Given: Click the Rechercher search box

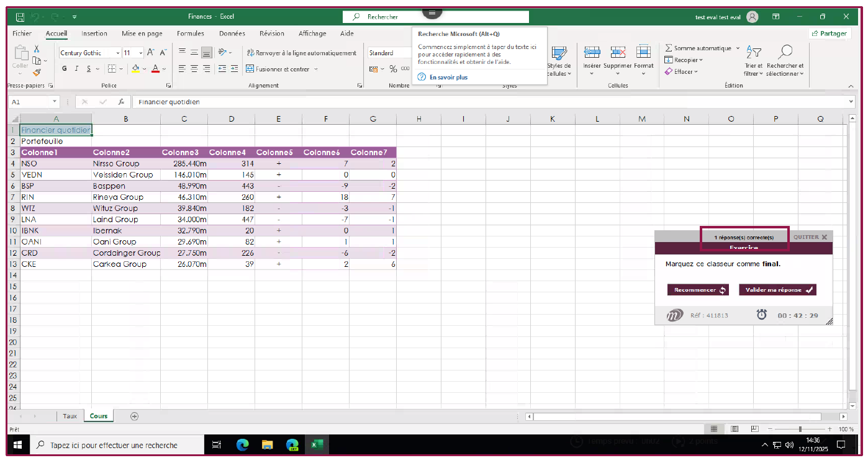Looking at the screenshot, I should [x=436, y=17].
